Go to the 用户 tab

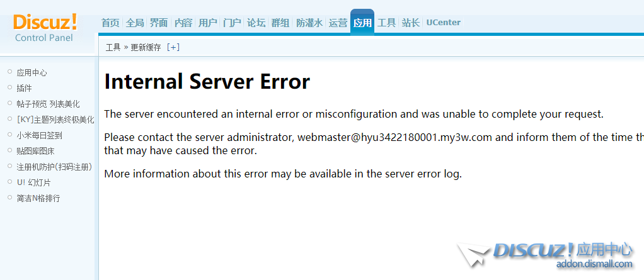tap(207, 23)
